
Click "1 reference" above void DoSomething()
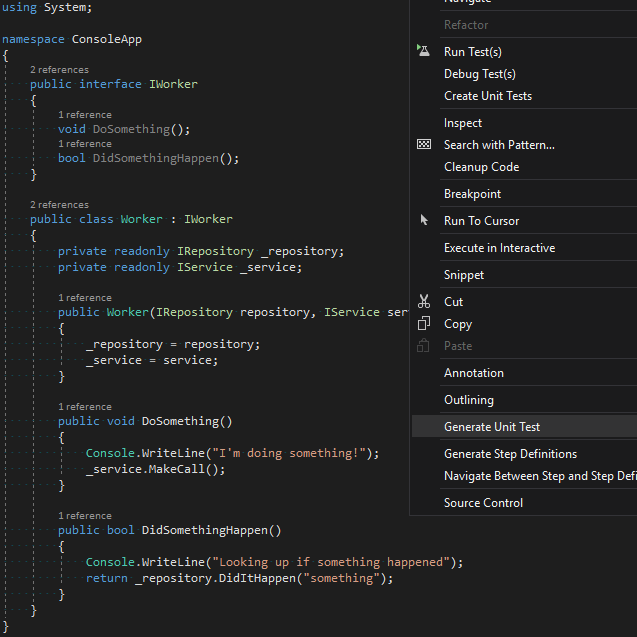[x=84, y=115]
